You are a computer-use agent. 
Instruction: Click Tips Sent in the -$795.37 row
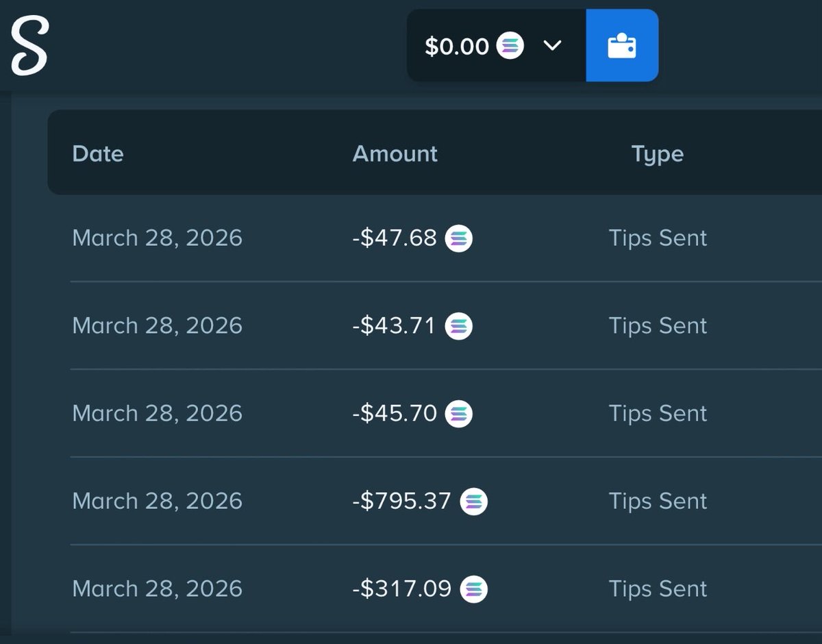(658, 501)
